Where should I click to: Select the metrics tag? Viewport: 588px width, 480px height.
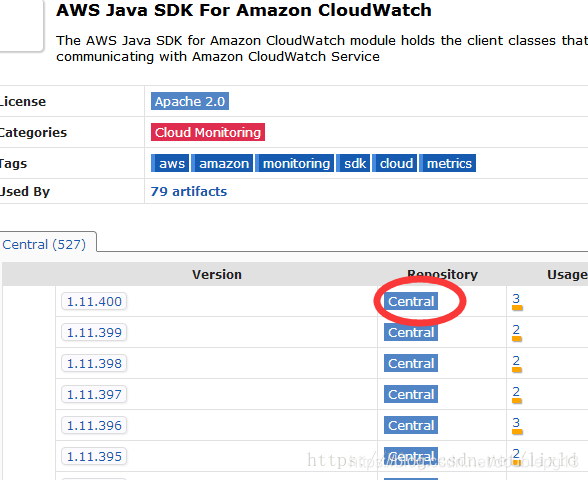tap(447, 163)
